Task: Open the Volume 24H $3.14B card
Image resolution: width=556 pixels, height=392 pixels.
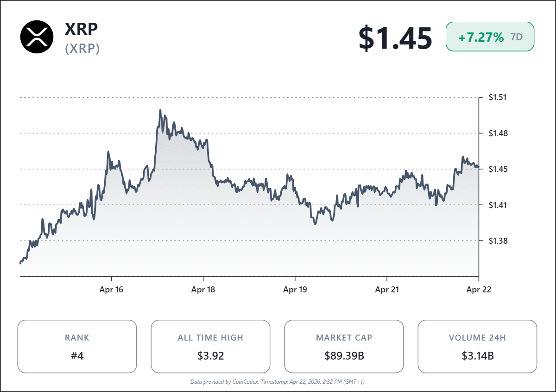Action: pos(477,346)
